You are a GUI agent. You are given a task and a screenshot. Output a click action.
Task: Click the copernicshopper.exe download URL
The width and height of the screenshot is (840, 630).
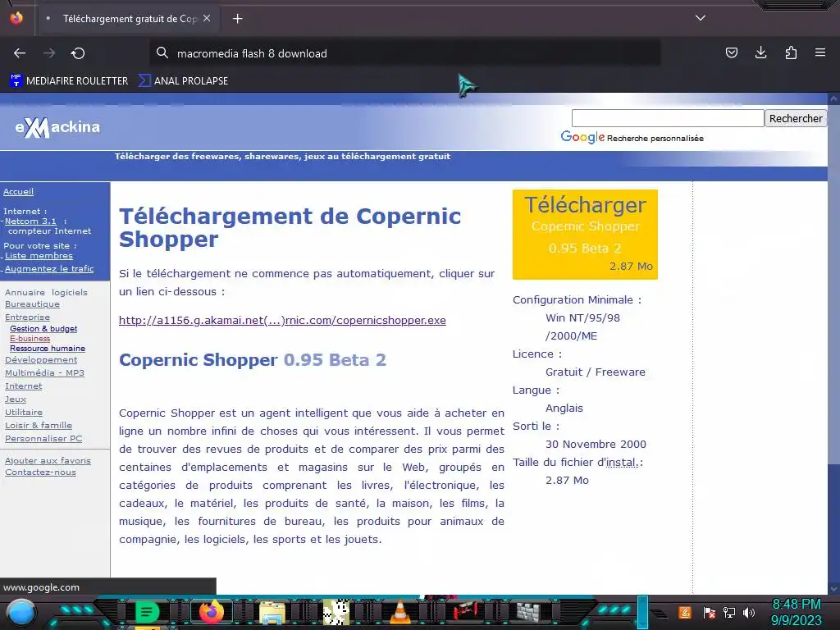282,321
